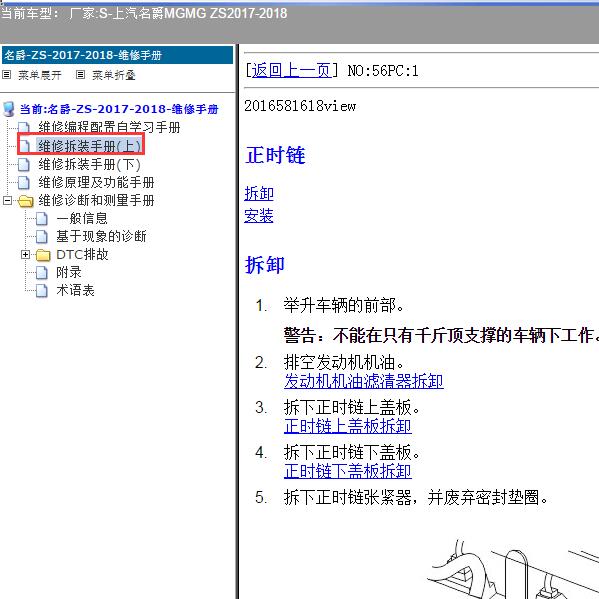
Task: Click the engine illustration at page bottom
Action: point(512,569)
